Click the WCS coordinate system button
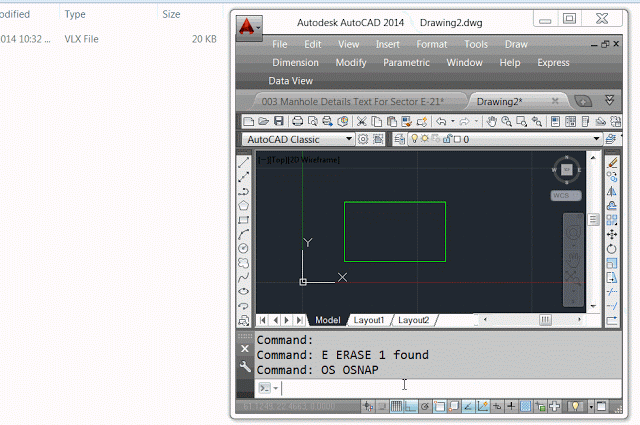640x425 pixels. (x=565, y=196)
